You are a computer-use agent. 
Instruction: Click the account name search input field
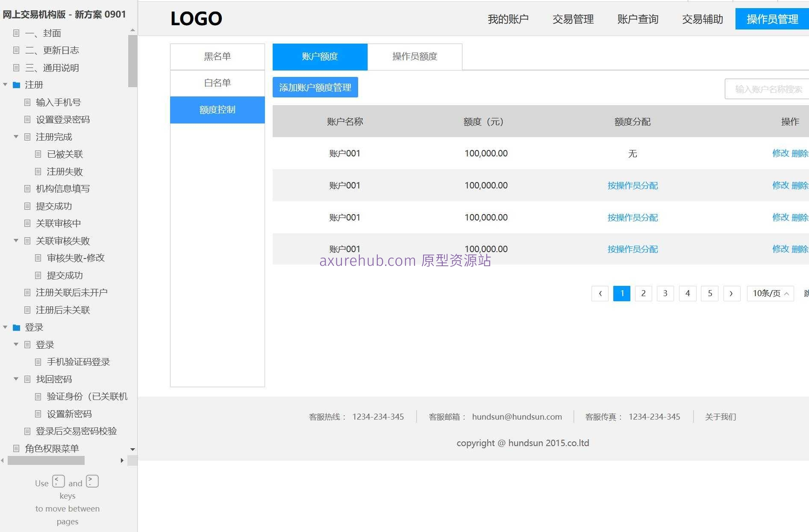pyautogui.click(x=767, y=89)
